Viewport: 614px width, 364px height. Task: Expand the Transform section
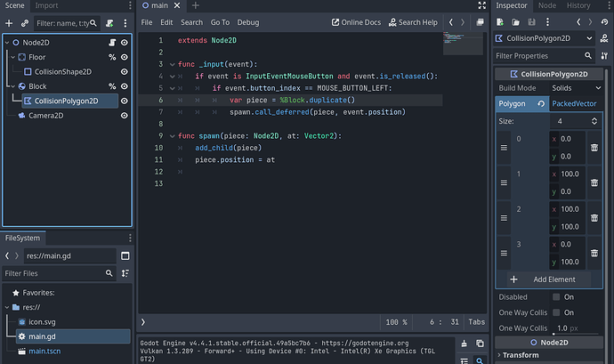521,355
